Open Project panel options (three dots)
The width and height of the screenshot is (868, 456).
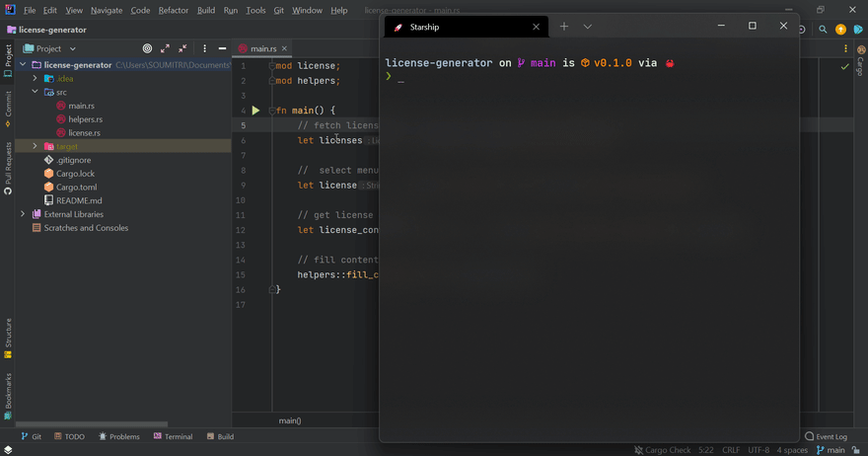pyautogui.click(x=205, y=48)
